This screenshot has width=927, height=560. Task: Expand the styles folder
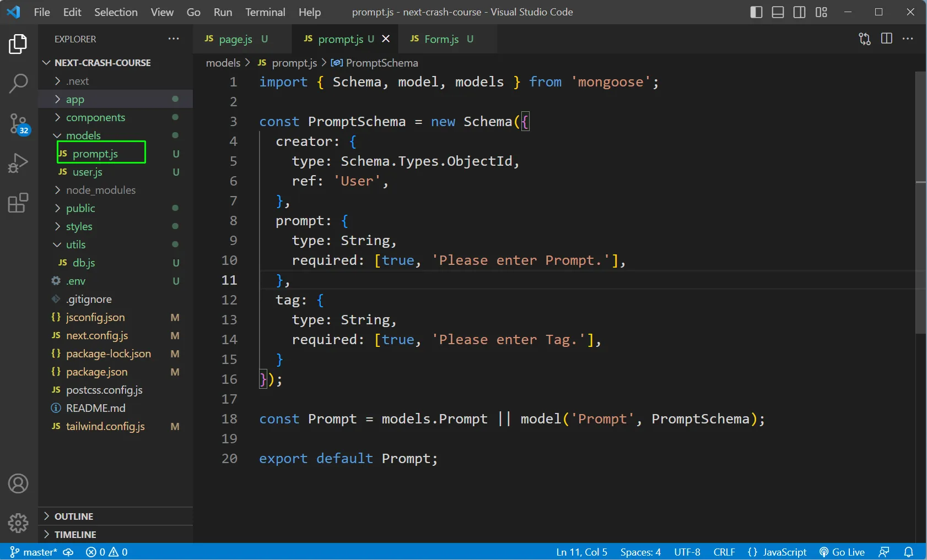pyautogui.click(x=116, y=226)
